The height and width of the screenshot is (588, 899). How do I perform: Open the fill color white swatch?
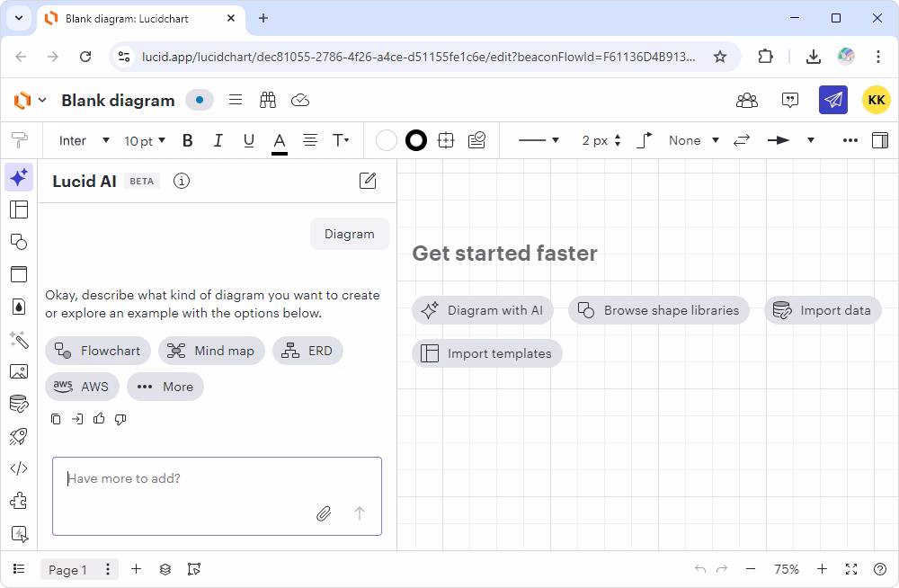[x=387, y=140]
